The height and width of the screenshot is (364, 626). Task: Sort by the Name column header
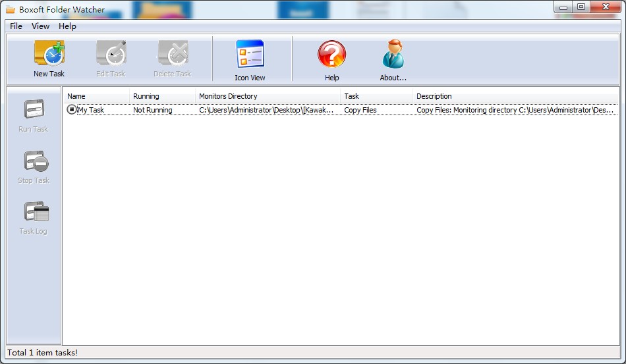(96, 96)
